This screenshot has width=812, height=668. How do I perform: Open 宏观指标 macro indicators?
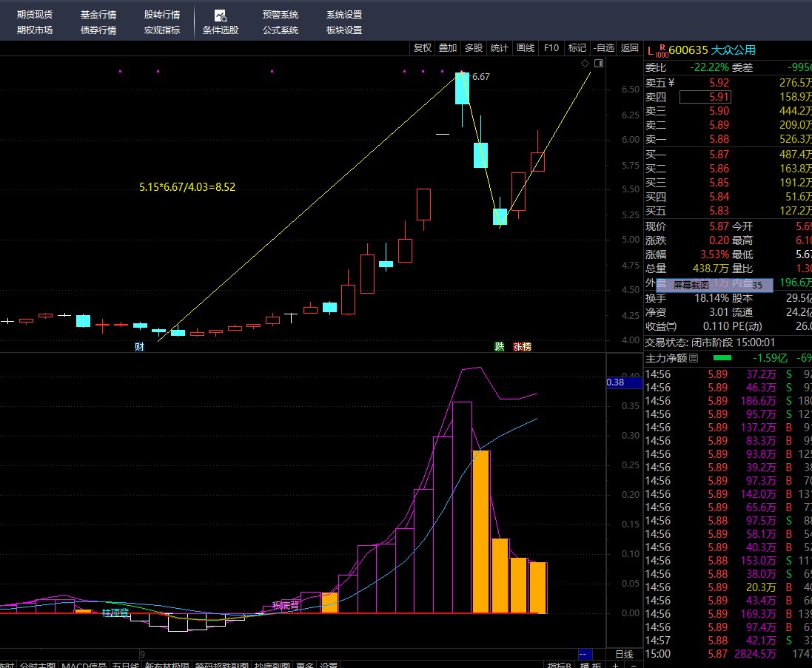pos(162,30)
